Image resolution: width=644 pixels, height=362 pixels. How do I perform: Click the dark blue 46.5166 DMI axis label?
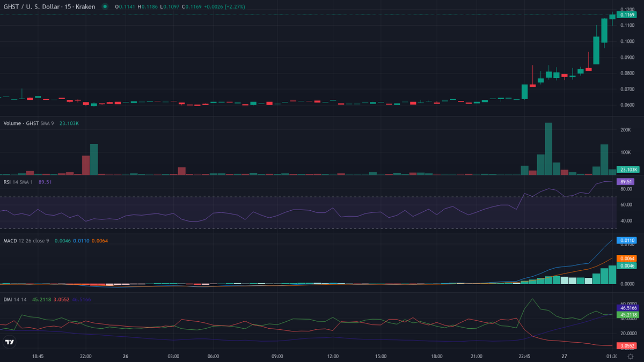click(628, 308)
